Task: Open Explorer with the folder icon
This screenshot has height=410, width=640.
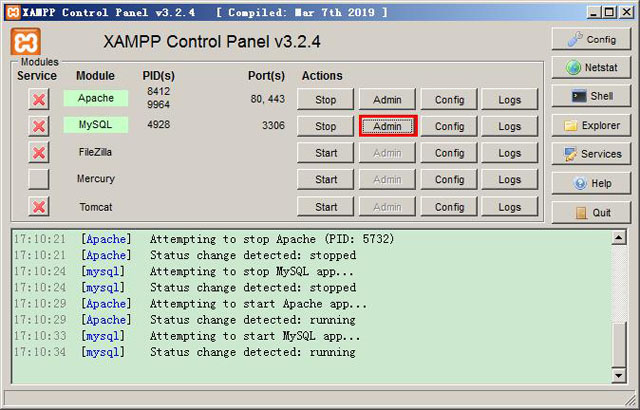Action: click(591, 125)
